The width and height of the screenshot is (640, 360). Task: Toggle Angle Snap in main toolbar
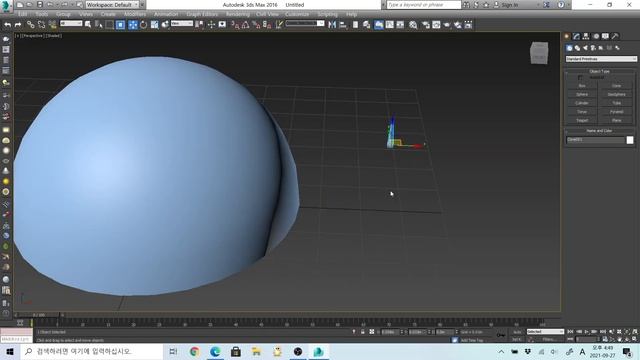coord(245,25)
